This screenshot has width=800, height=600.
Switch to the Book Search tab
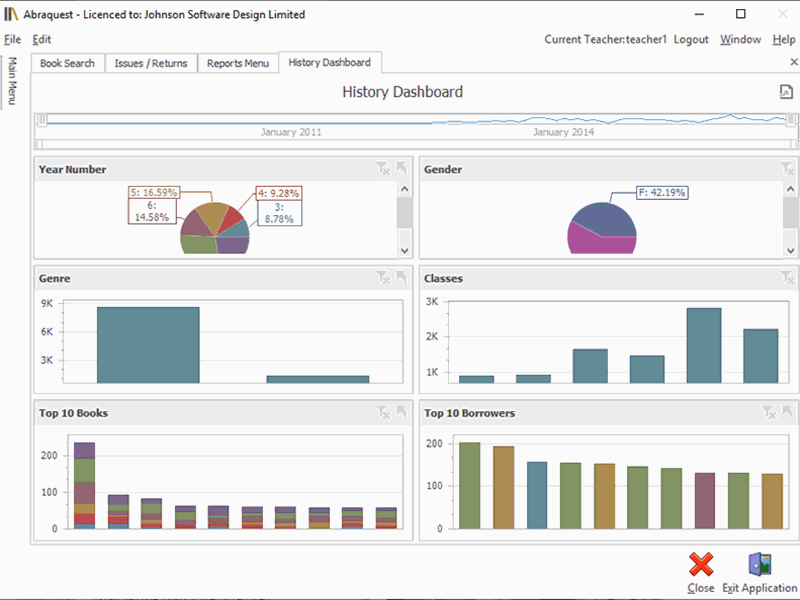pyautogui.click(x=67, y=63)
